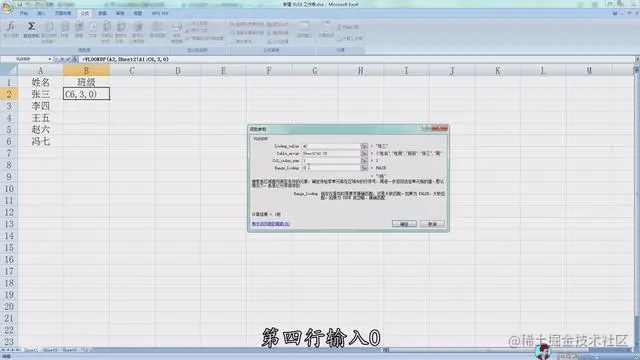This screenshot has width=640, height=360.
Task: Select cell A4 containing 王五
Action: 40,118
